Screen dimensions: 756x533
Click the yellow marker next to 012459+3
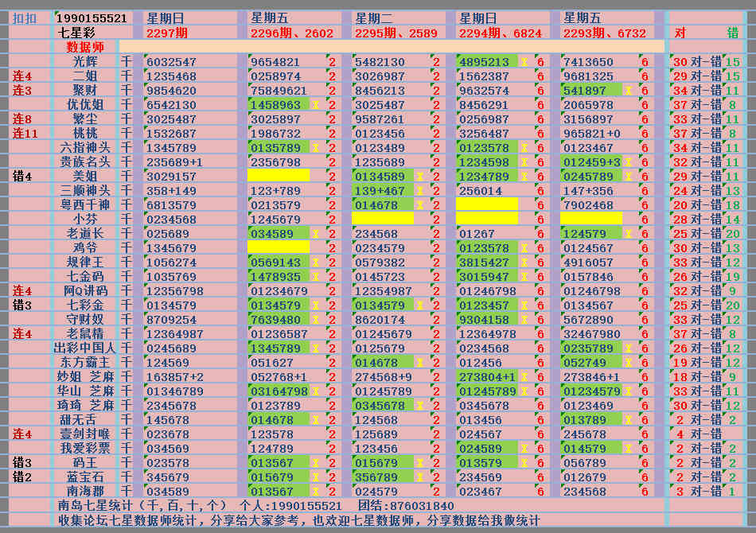tap(628, 162)
